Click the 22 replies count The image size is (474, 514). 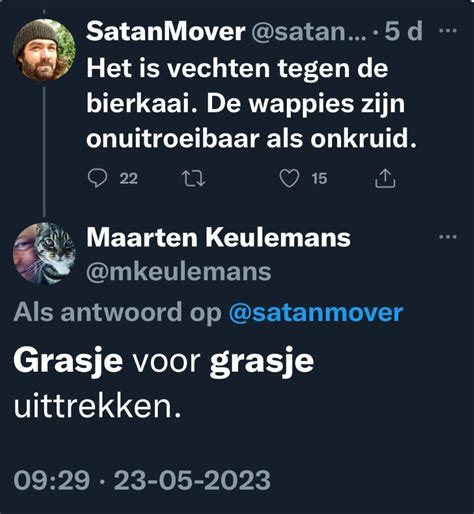[129, 179]
